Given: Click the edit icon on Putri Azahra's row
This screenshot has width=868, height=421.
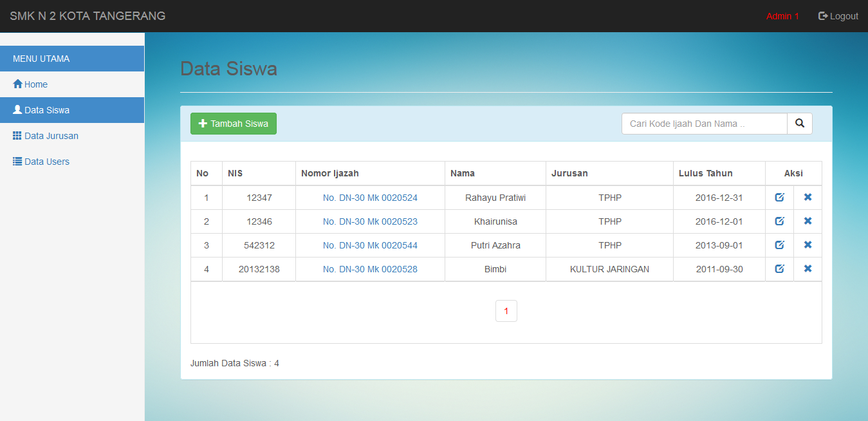Looking at the screenshot, I should click(779, 245).
